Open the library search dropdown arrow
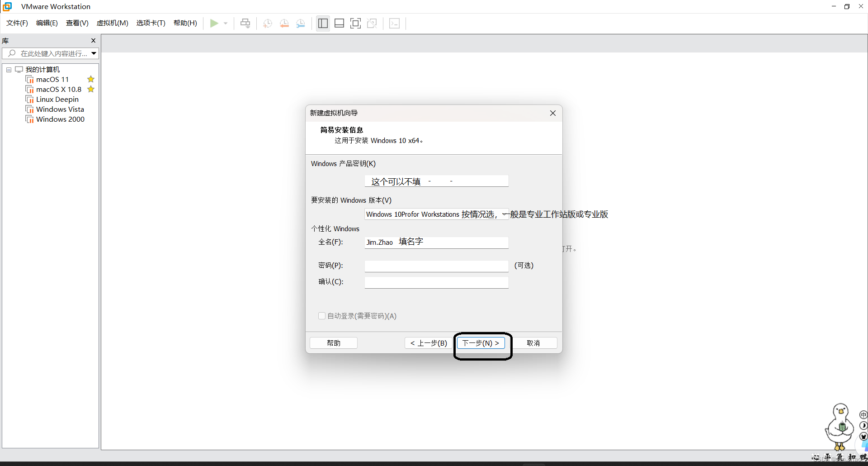This screenshot has height=466, width=868. [94, 53]
